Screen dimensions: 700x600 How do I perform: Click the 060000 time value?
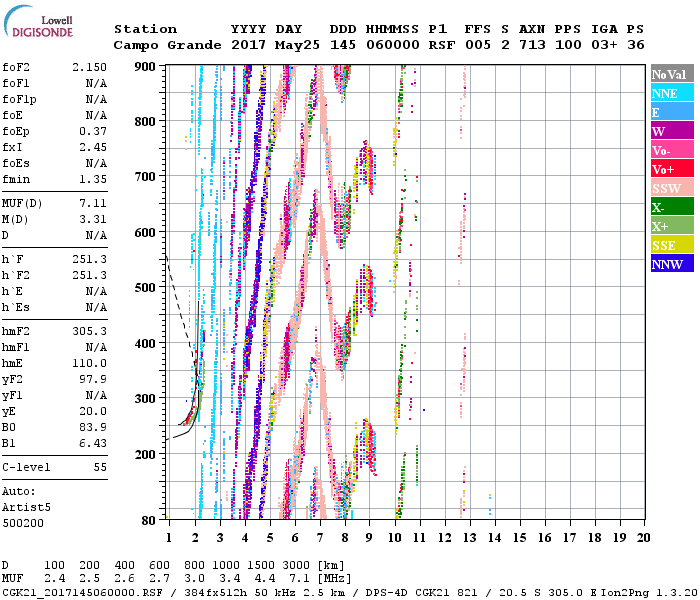point(393,45)
